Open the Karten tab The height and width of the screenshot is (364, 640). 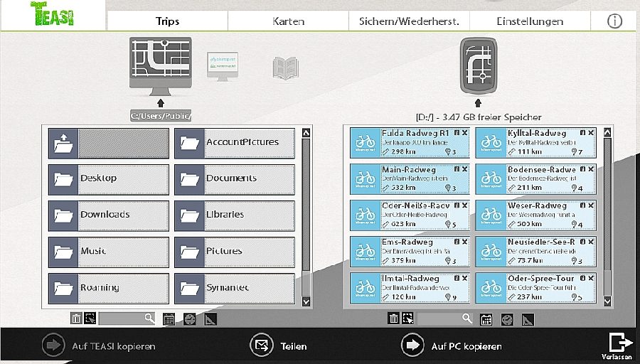[288, 21]
